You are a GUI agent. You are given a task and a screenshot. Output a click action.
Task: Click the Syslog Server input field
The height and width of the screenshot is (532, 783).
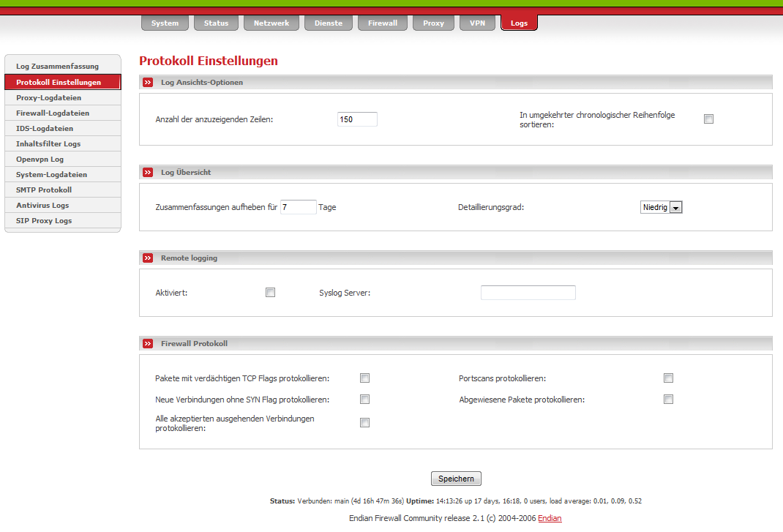click(528, 293)
